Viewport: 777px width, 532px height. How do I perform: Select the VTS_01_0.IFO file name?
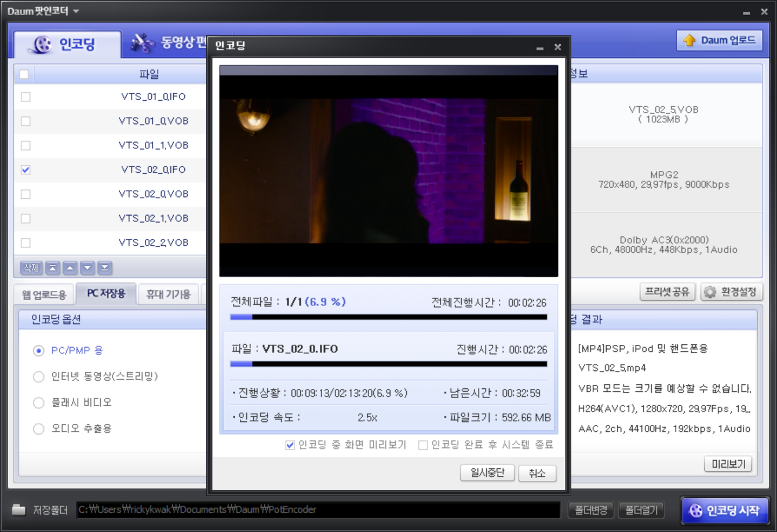click(x=154, y=97)
